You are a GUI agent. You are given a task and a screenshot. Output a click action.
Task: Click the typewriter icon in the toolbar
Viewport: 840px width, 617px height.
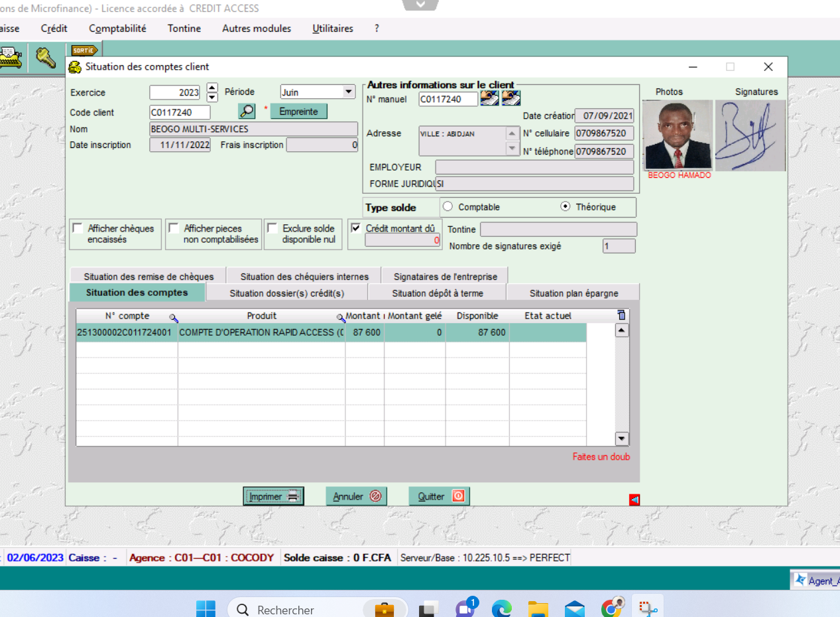(11, 58)
